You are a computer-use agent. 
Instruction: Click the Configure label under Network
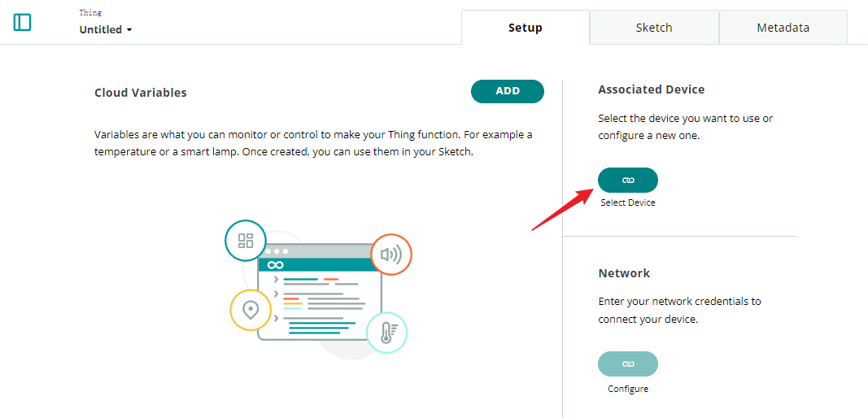tap(628, 389)
